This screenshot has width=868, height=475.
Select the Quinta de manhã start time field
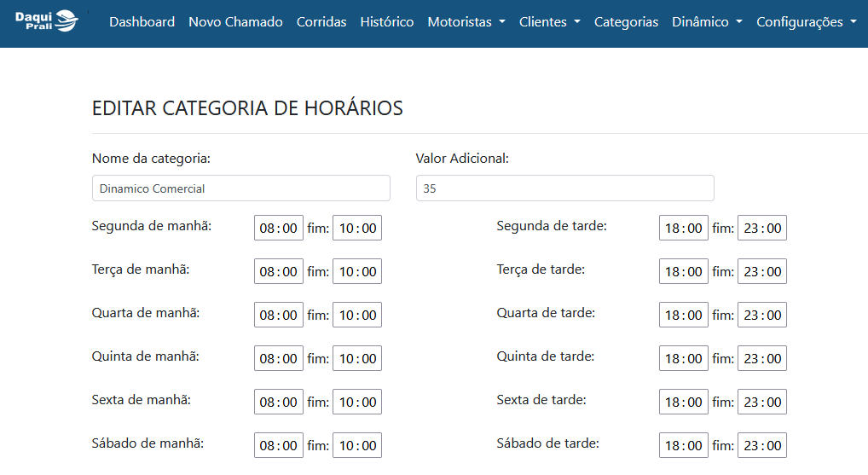pyautogui.click(x=279, y=358)
